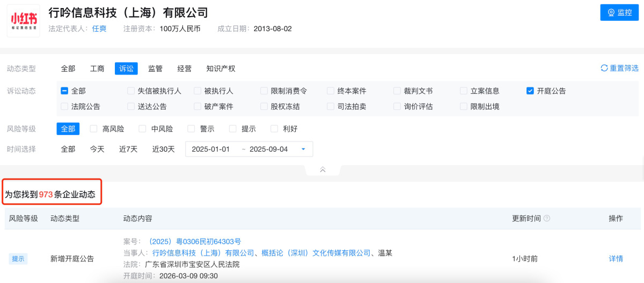Select the 工商 dynamic type tab
The height and width of the screenshot is (283, 644).
pyautogui.click(x=97, y=69)
